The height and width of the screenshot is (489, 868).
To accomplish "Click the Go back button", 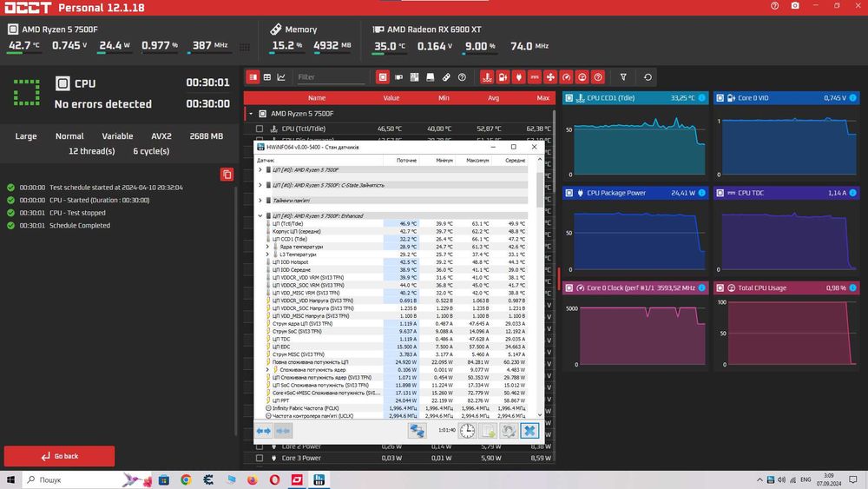I will 59,456.
